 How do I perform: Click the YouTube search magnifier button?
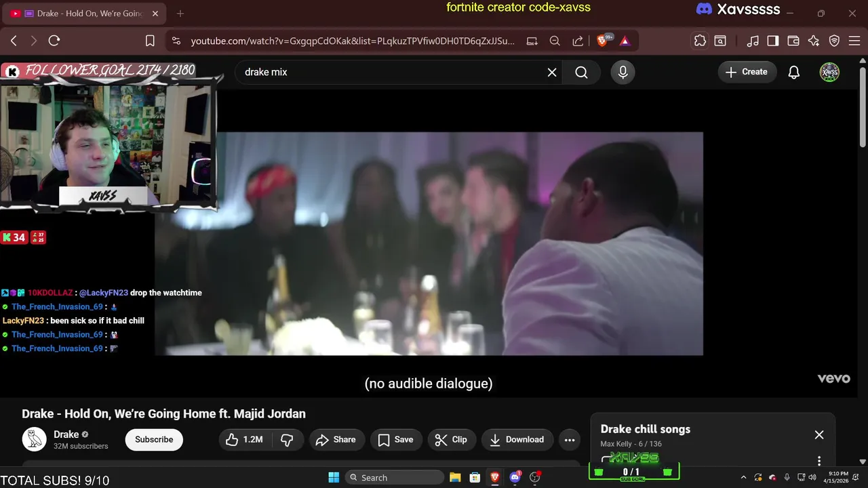581,72
